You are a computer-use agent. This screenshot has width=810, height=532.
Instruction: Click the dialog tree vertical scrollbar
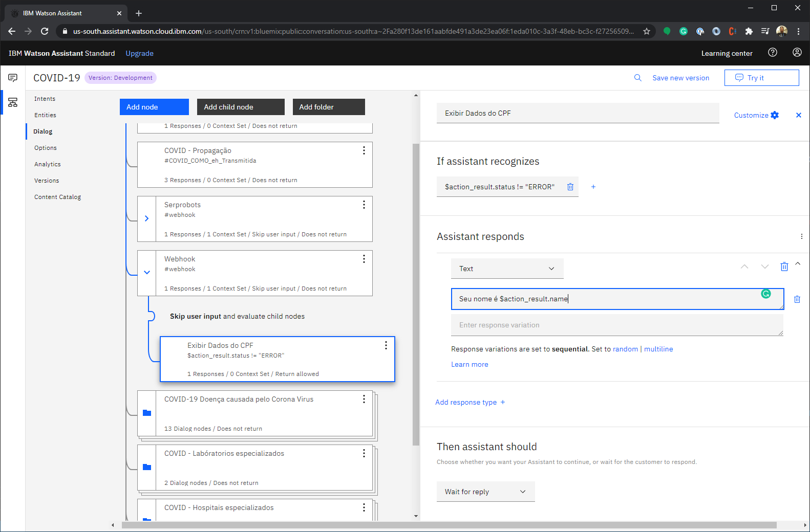pos(416,294)
